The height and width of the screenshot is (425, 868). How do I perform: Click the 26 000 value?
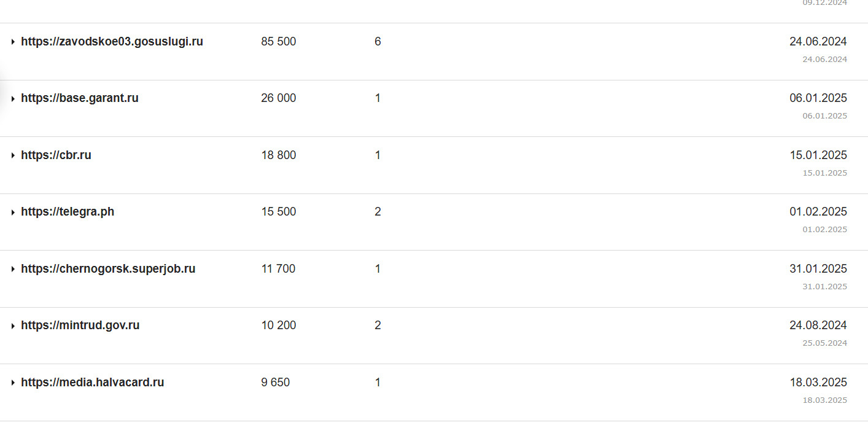point(278,98)
